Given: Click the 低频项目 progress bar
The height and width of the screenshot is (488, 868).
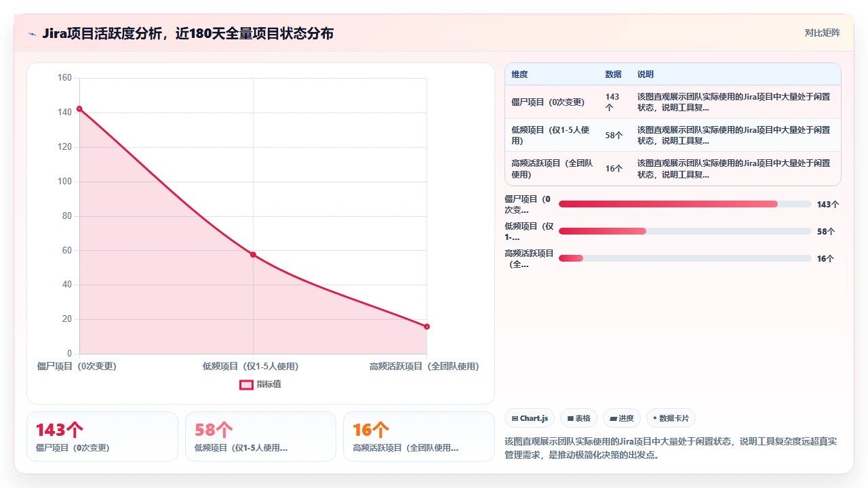Looking at the screenshot, I should pyautogui.click(x=685, y=231).
